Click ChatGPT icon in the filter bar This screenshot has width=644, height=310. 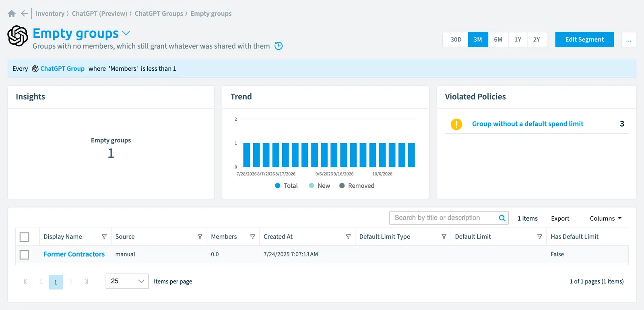pos(35,69)
